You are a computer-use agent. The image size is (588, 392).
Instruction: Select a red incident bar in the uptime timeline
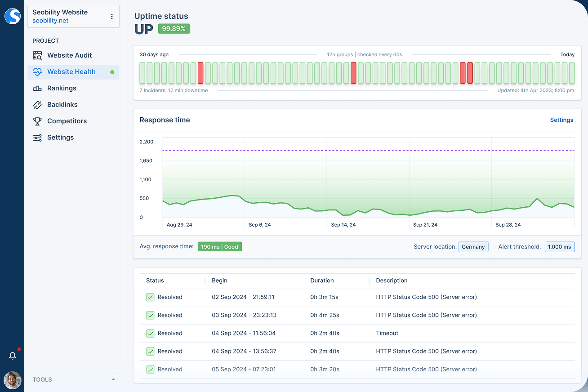click(200, 73)
